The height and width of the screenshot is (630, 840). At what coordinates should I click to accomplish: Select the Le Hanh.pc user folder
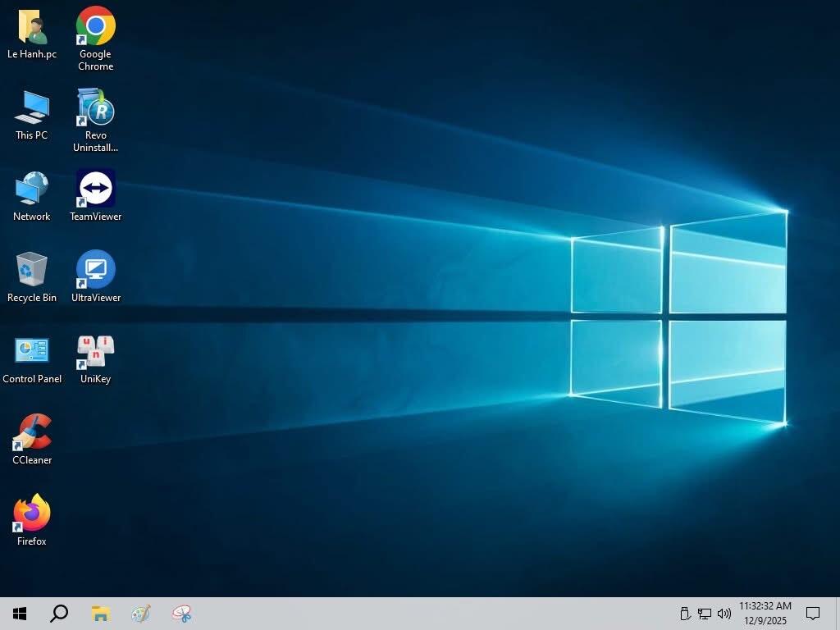pos(32,27)
